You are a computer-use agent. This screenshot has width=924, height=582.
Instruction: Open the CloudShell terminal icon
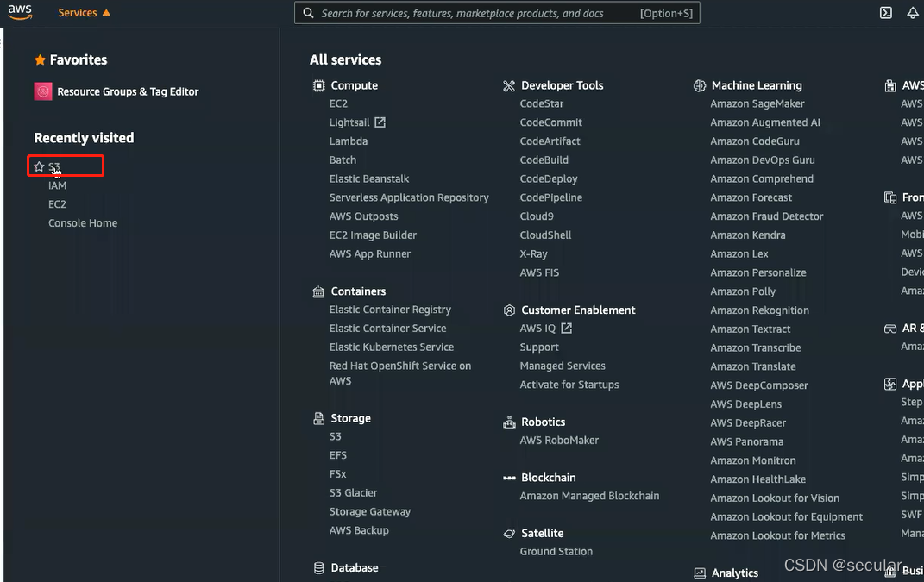point(886,12)
